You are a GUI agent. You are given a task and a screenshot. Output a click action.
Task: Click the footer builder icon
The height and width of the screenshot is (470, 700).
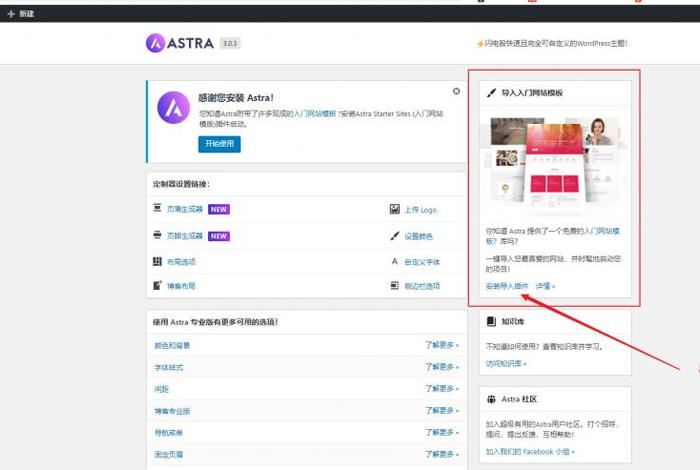pyautogui.click(x=157, y=235)
